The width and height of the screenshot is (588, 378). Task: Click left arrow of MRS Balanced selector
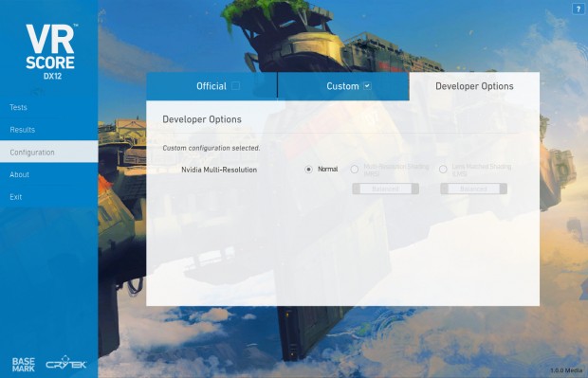(x=357, y=189)
